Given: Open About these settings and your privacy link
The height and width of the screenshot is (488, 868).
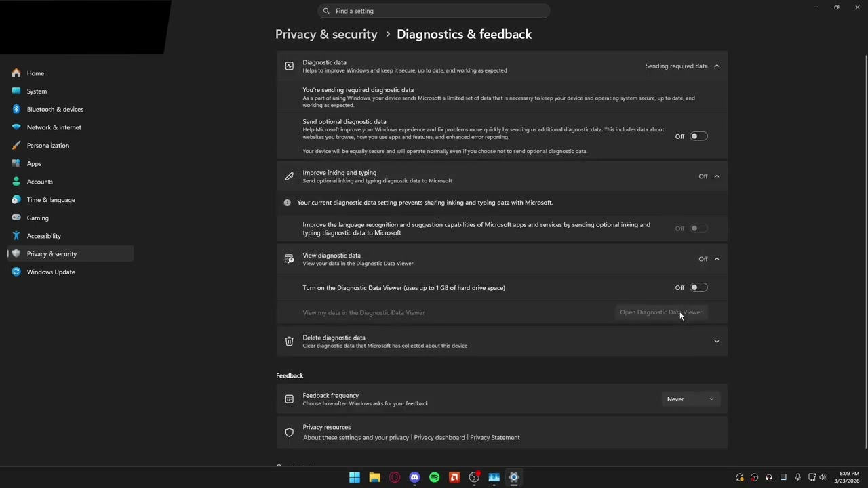Looking at the screenshot, I should (x=356, y=437).
